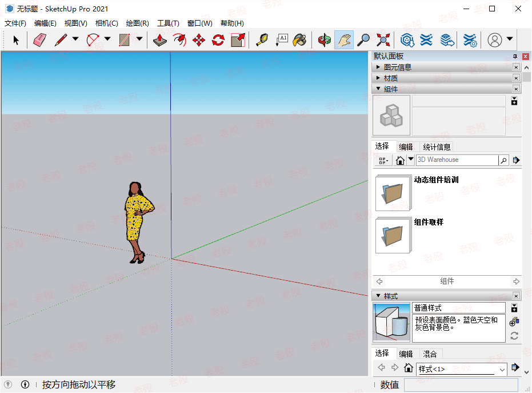Click the components view options icon
532x393 pixels.
tap(383, 160)
